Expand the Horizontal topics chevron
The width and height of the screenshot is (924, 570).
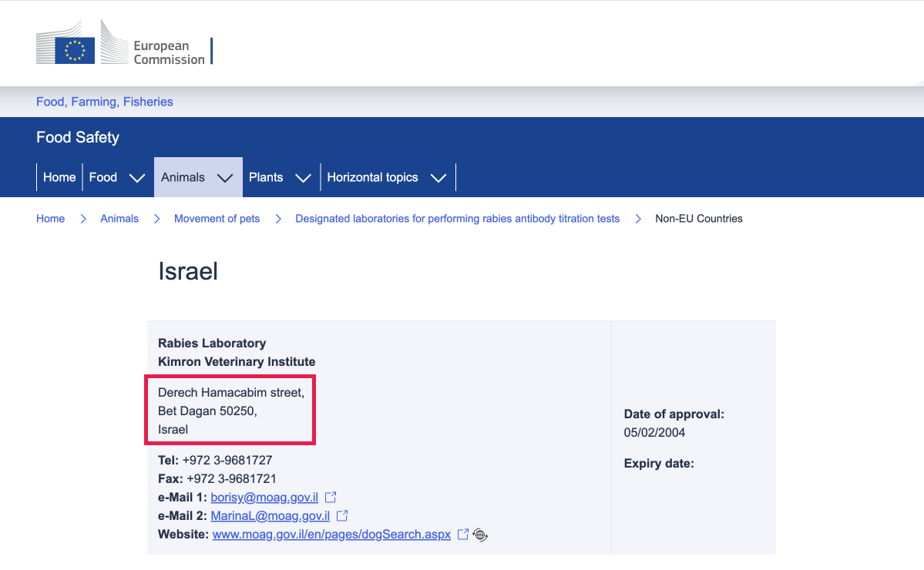438,178
